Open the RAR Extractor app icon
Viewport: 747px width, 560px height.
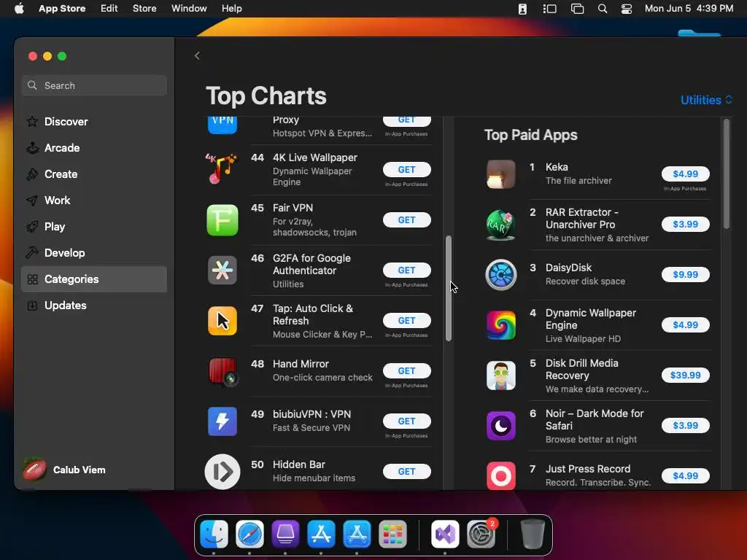coord(500,225)
